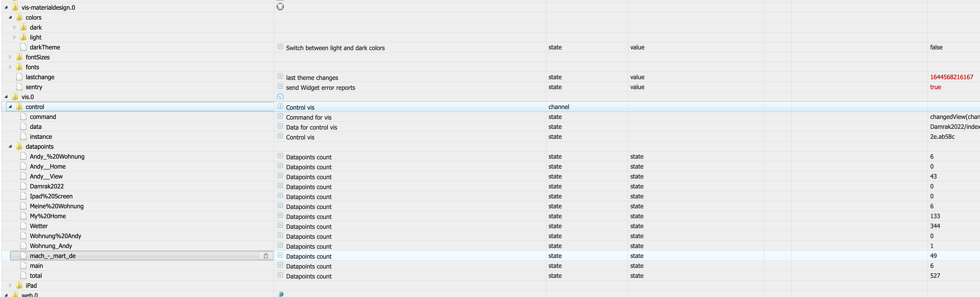The width and height of the screenshot is (980, 297).
Task: Click state icon beside 'last theme changes'
Action: point(280,76)
